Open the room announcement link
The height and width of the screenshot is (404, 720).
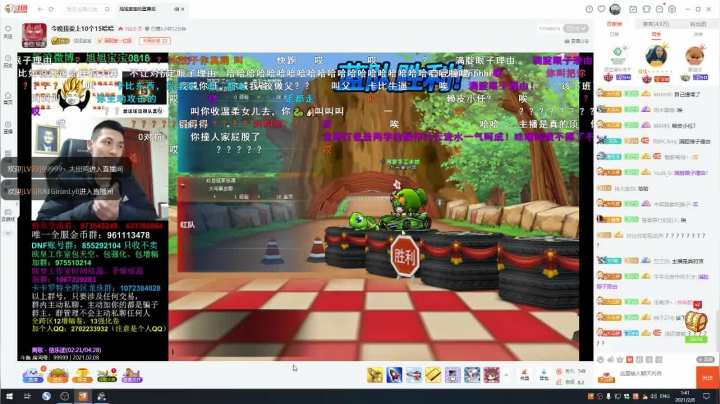(x=576, y=41)
